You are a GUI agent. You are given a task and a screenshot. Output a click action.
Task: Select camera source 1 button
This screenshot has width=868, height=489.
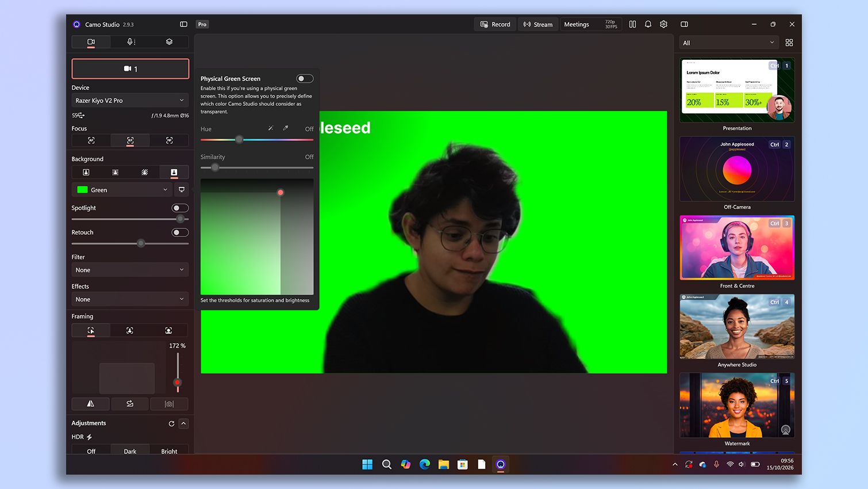[x=130, y=68]
